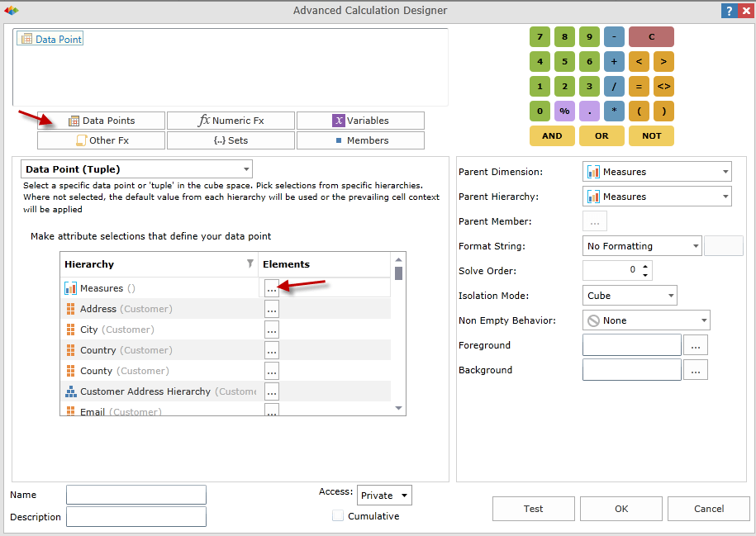The width and height of the screenshot is (756, 536).
Task: Insert the decimal point key
Action: tap(589, 111)
